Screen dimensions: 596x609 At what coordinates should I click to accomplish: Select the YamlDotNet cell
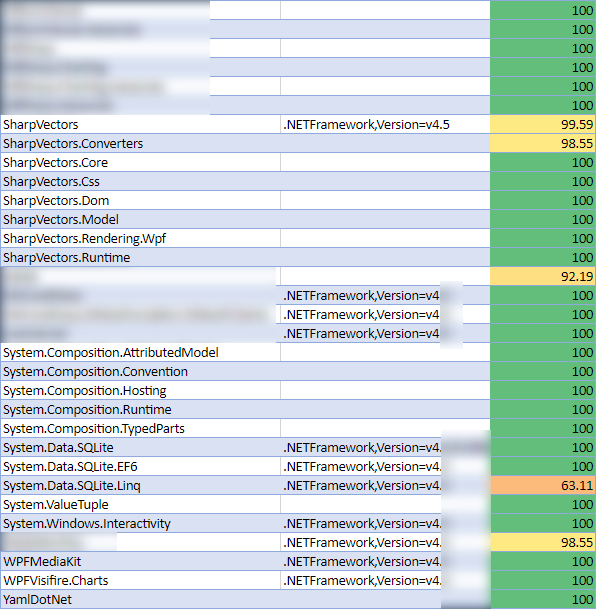click(x=141, y=599)
